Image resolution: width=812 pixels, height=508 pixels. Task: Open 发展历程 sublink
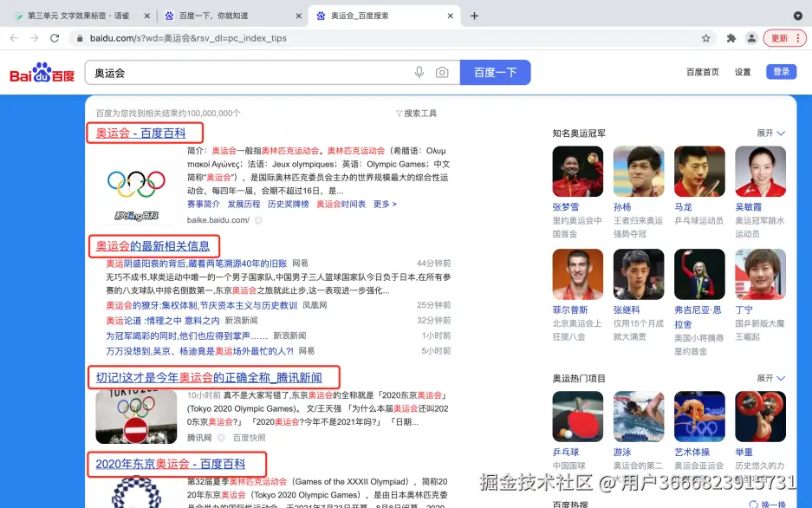click(x=244, y=204)
